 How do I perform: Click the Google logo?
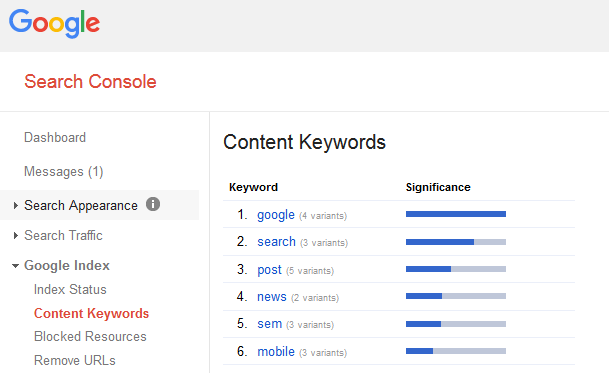pyautogui.click(x=54, y=23)
